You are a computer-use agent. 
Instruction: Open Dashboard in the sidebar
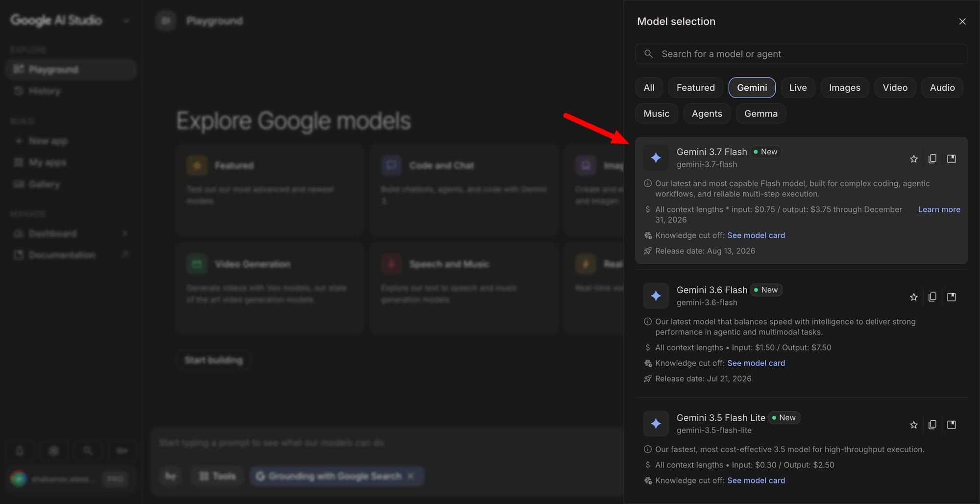click(x=71, y=233)
